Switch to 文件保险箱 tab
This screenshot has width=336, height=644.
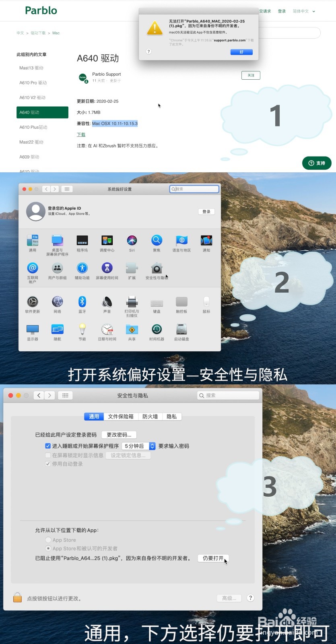point(121,417)
